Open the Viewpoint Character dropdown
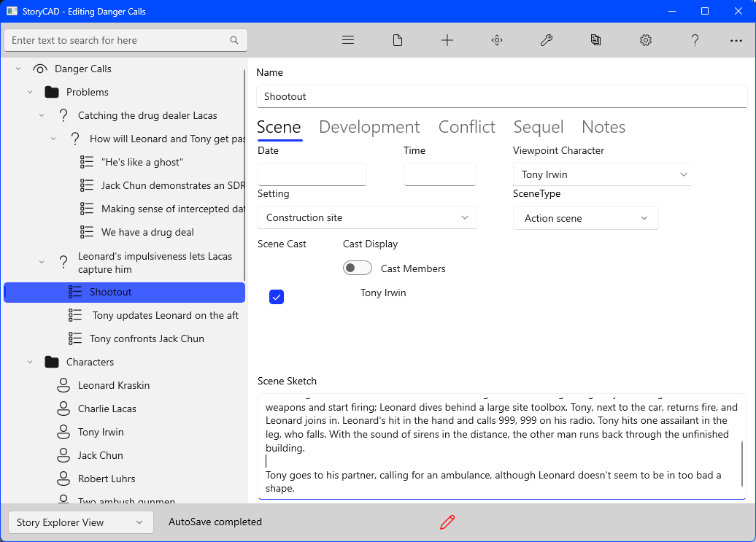Image resolution: width=756 pixels, height=542 pixels. point(602,175)
